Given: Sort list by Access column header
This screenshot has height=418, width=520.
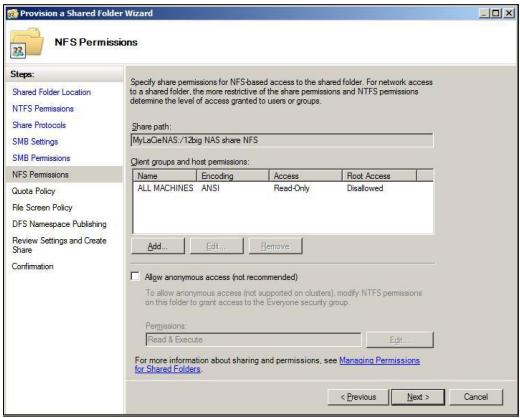Looking at the screenshot, I should coord(305,176).
